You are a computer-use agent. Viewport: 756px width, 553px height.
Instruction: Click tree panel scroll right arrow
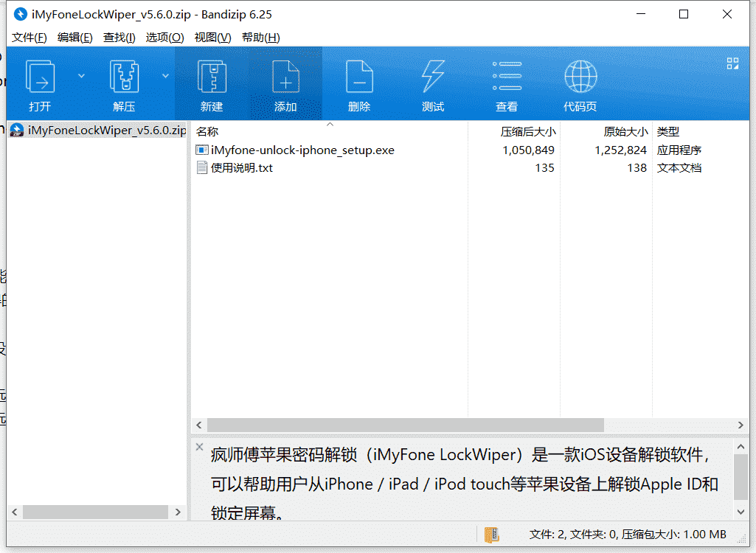tap(178, 512)
